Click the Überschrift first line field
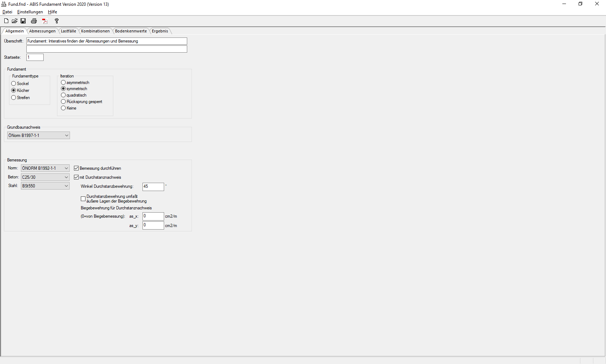The width and height of the screenshot is (606, 364). pos(107,41)
